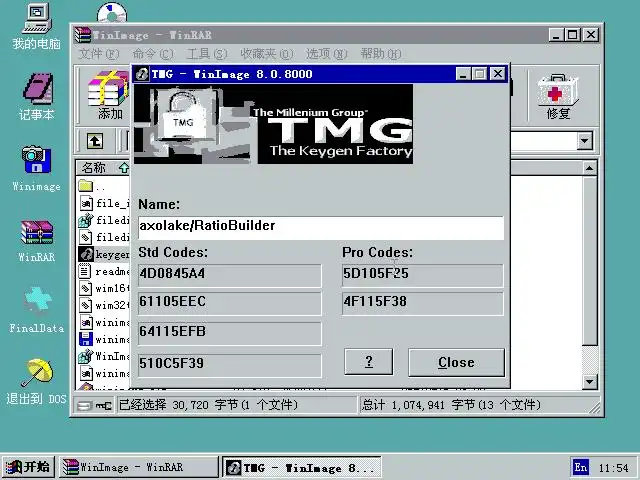Click the question mark button in keygen
Viewport: 640px width, 480px height.
tap(369, 362)
